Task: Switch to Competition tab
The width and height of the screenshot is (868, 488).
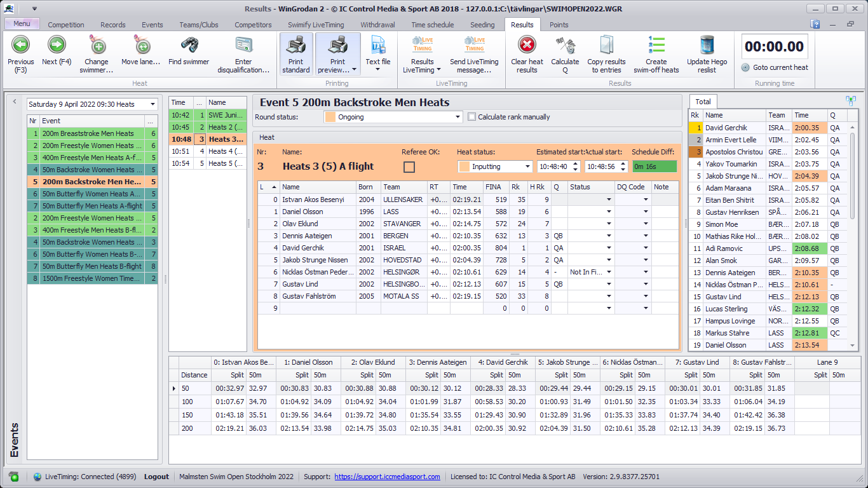Action: pyautogui.click(x=66, y=25)
